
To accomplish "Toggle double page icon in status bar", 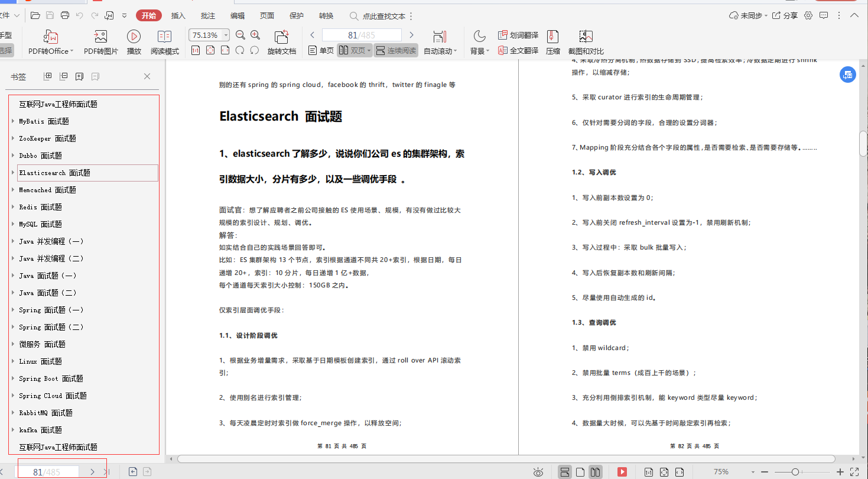I will tap(595, 472).
